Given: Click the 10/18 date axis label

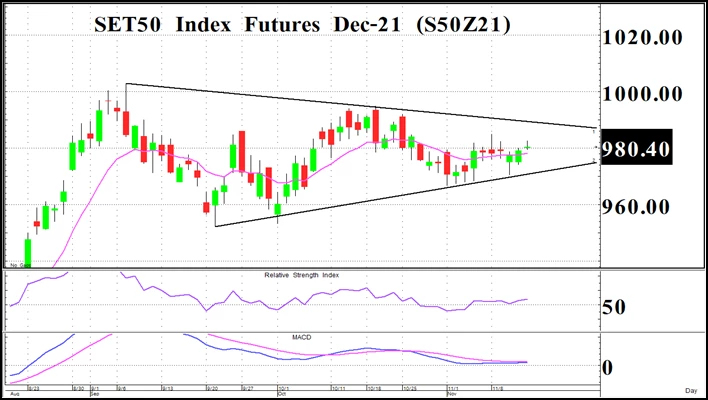Looking at the screenshot, I should (x=374, y=388).
